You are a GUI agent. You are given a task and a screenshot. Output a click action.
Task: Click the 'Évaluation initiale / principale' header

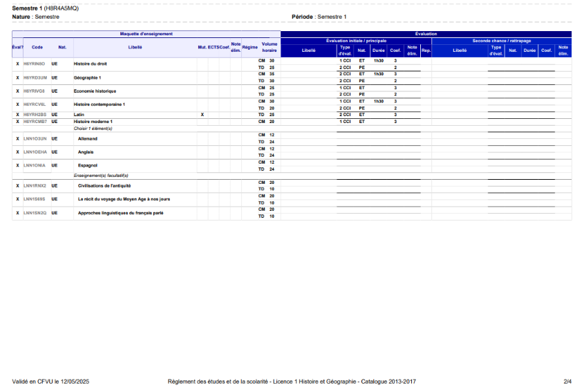[356, 41]
